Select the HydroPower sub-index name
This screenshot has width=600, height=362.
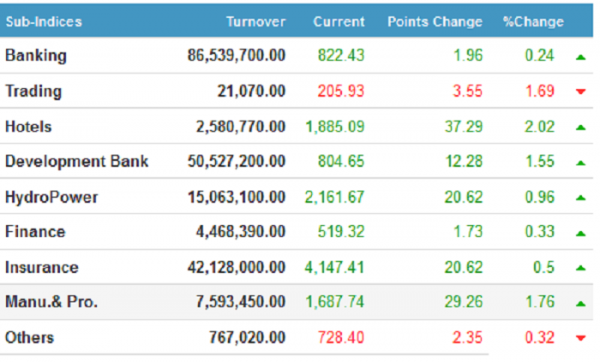(x=51, y=197)
